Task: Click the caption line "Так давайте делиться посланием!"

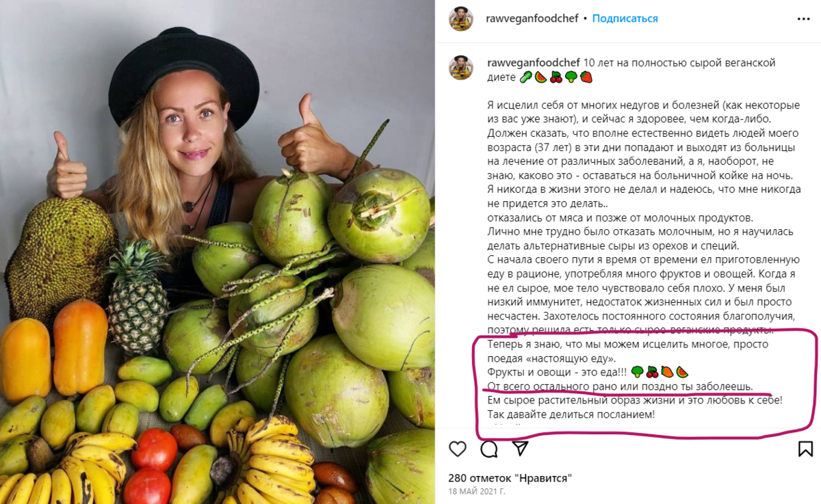Action: (x=571, y=414)
